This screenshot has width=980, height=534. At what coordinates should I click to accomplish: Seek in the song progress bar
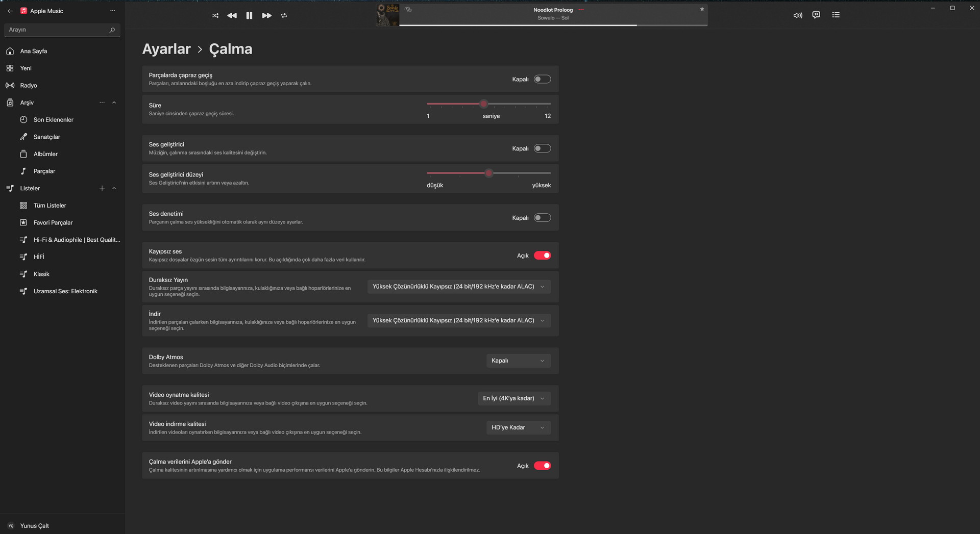tap(553, 25)
